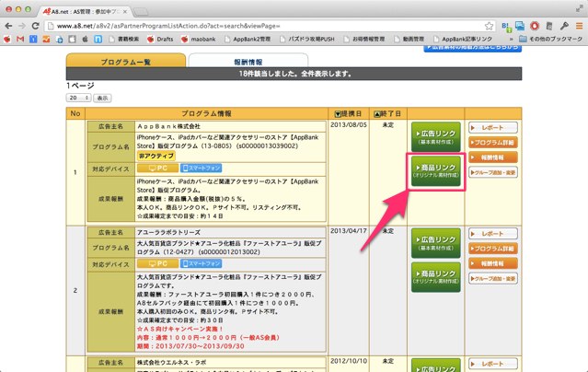Open a new browser tab
The image size is (588, 372).
pyautogui.click(x=141, y=12)
